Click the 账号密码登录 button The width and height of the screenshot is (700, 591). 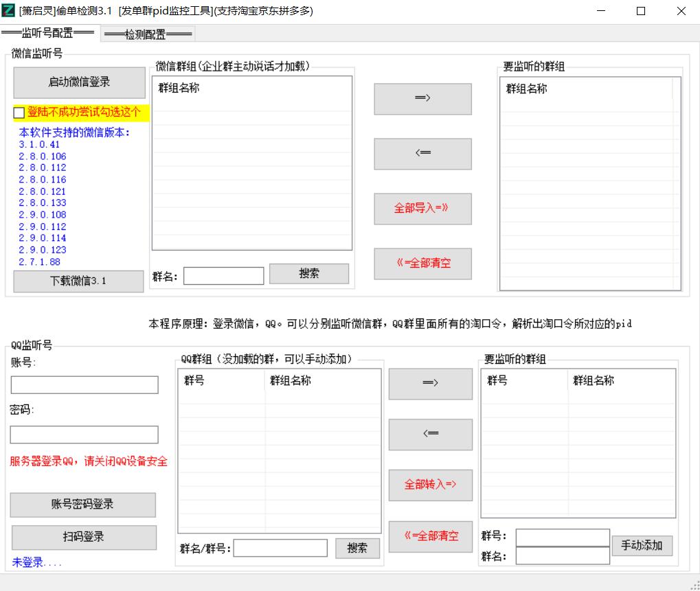click(82, 505)
